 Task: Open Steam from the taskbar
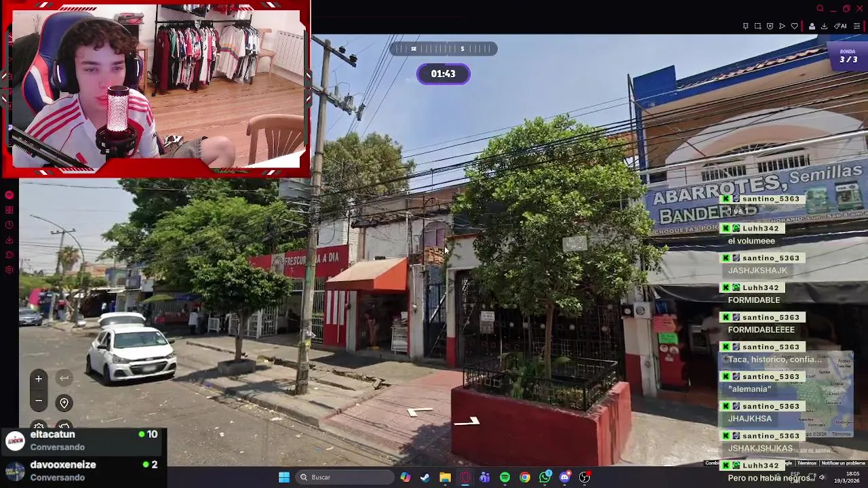click(425, 477)
